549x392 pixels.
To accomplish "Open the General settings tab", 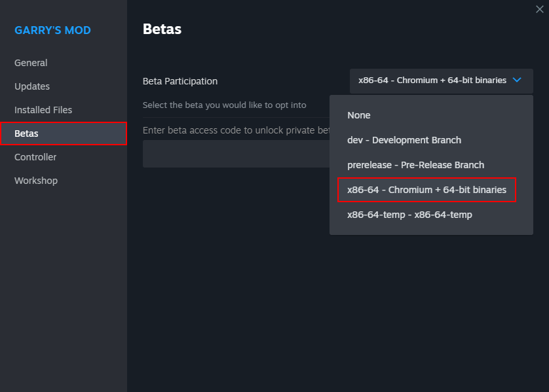I will click(31, 63).
